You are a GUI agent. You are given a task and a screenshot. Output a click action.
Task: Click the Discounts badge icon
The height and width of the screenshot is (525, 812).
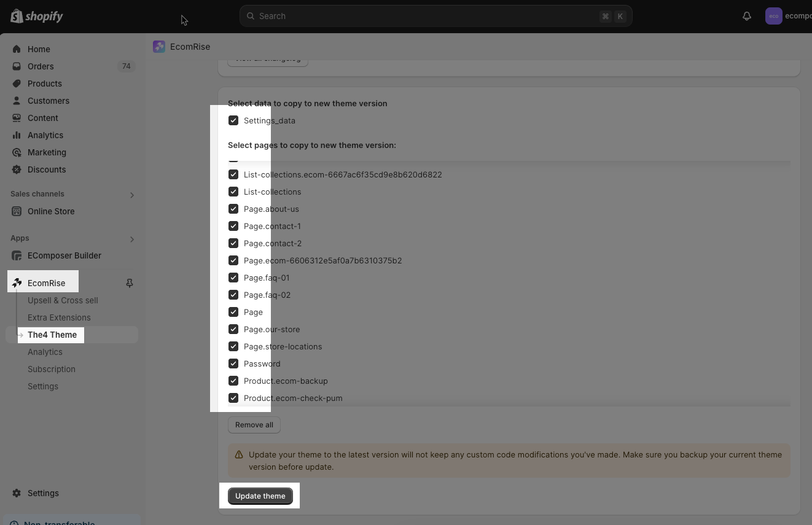[x=17, y=169]
